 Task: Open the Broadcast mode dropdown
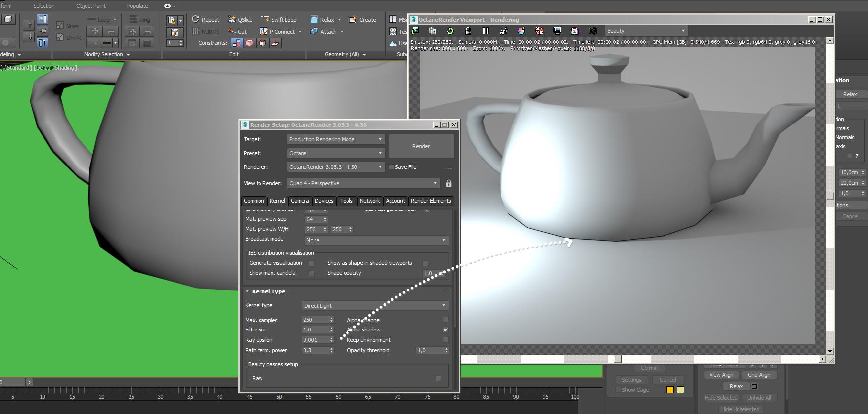click(x=376, y=240)
